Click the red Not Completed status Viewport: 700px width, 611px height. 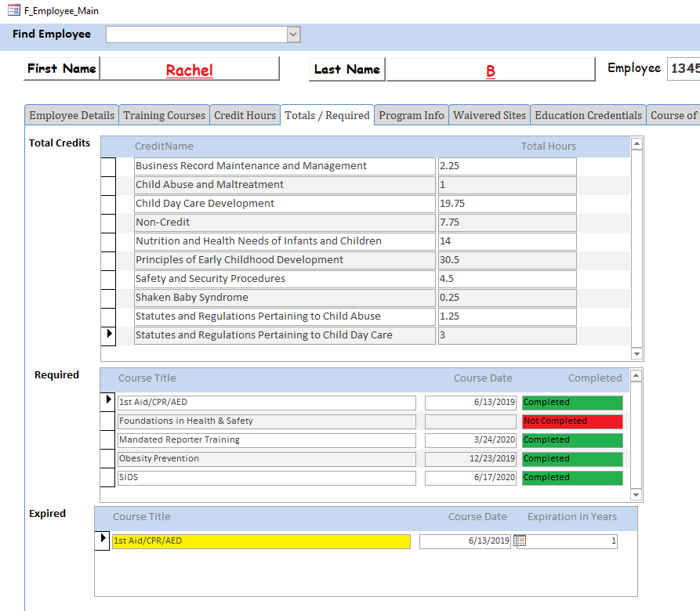coord(572,421)
